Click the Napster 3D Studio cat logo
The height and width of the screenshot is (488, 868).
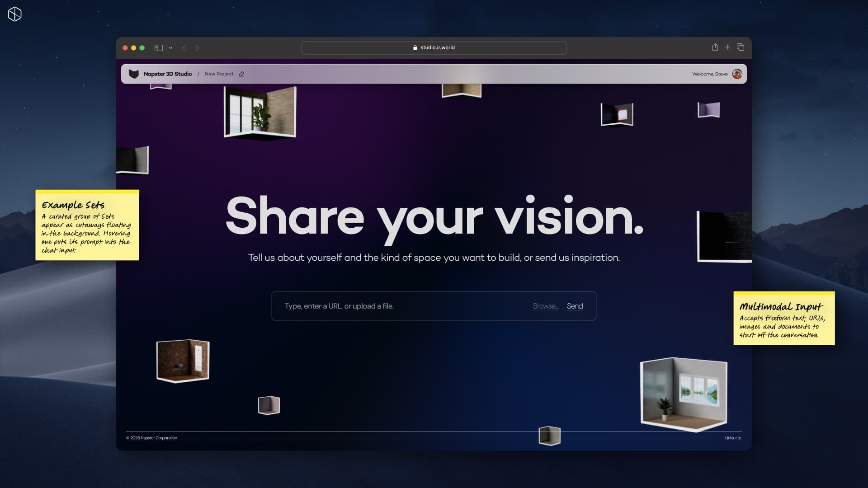[135, 74]
